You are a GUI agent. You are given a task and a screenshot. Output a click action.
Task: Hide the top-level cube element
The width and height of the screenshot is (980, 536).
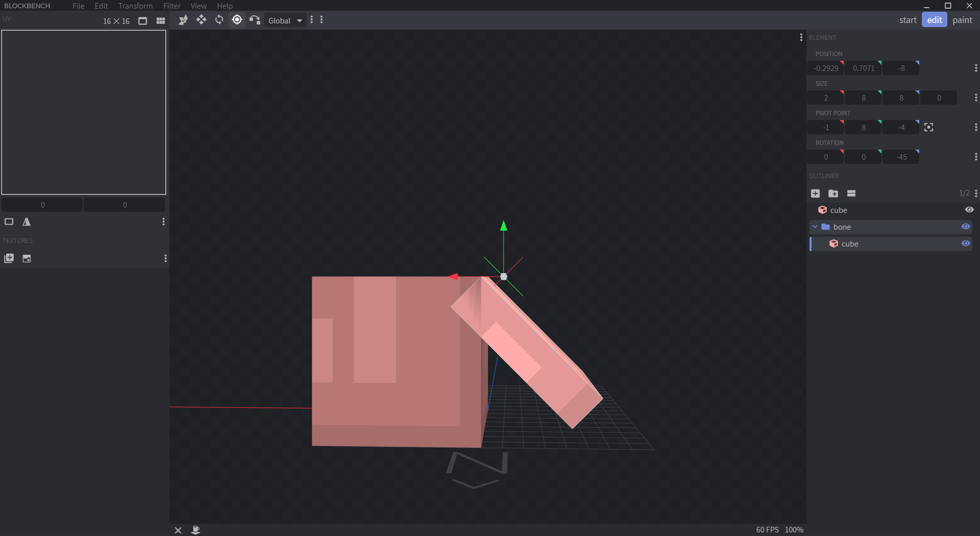[969, 210]
